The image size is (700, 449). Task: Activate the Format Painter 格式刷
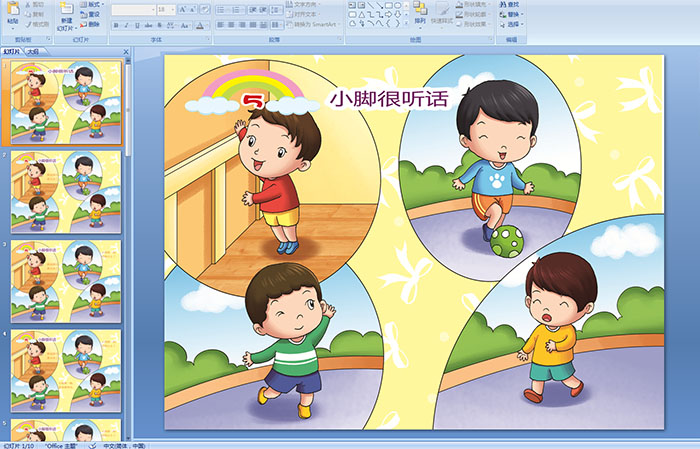[37, 24]
